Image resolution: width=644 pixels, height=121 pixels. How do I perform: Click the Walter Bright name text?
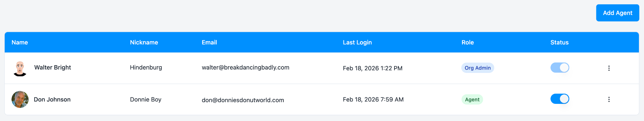(x=53, y=68)
